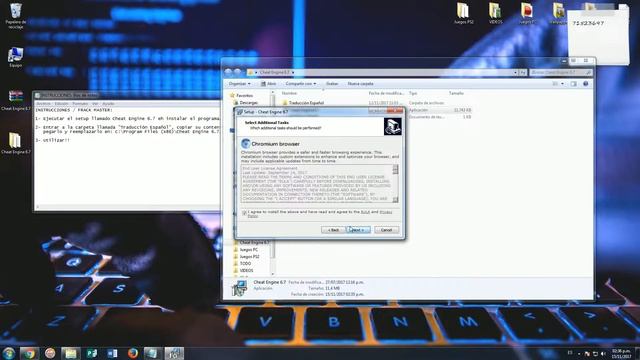
Task: Sort by the Tipo column header
Action: [x=413, y=93]
